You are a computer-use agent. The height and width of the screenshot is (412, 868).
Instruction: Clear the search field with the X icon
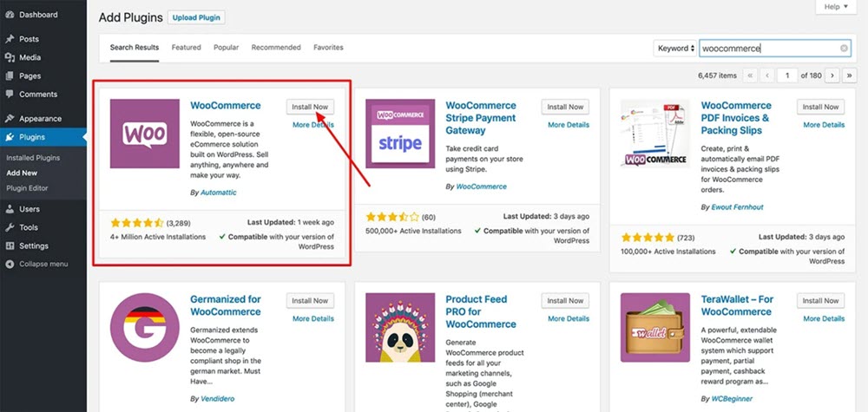(x=844, y=48)
